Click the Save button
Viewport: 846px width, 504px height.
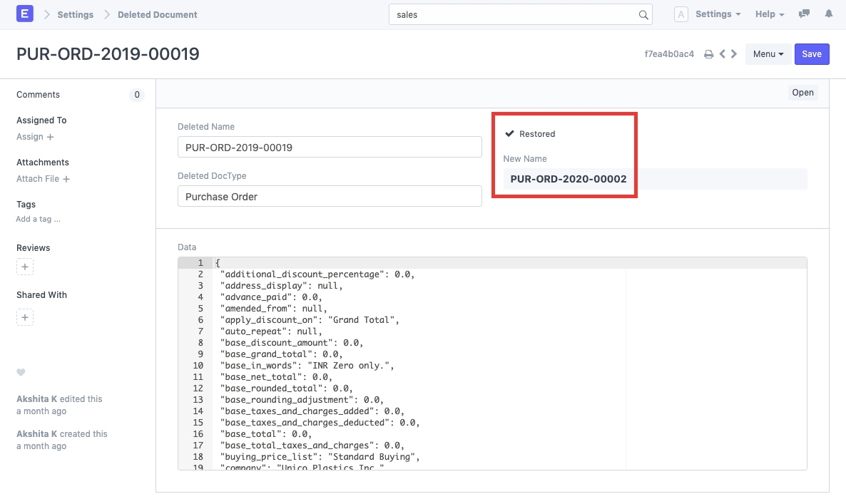[x=812, y=54]
